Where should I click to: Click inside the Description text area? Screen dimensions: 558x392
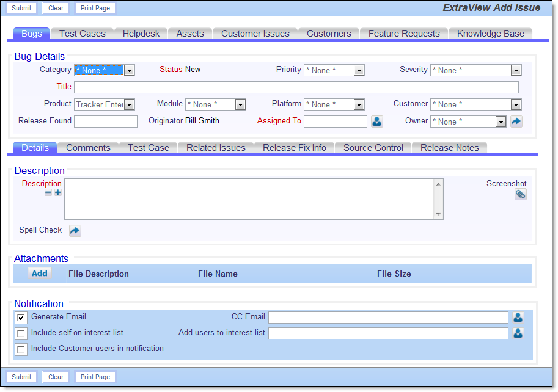tap(249, 199)
